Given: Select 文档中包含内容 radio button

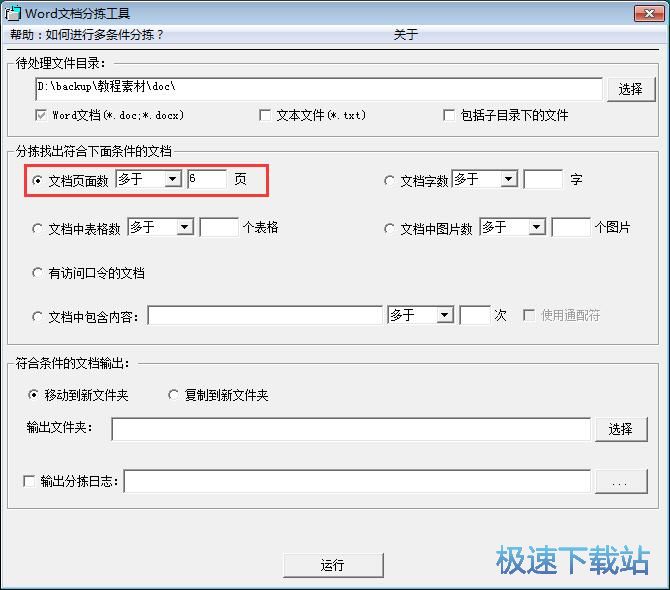Looking at the screenshot, I should [x=37, y=317].
